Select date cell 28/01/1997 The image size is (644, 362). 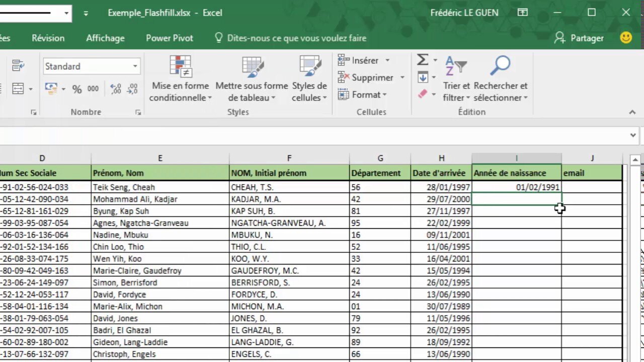441,187
